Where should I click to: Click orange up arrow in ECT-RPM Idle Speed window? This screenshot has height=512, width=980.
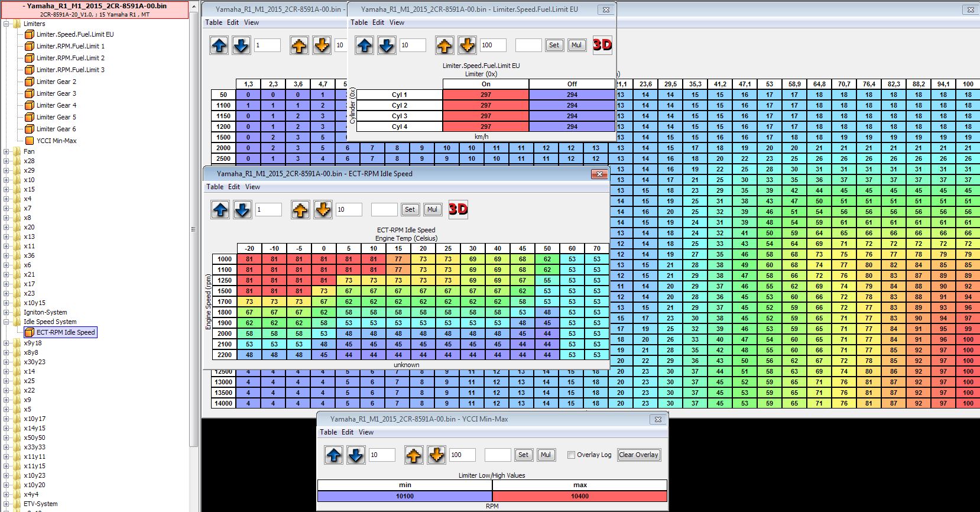click(300, 209)
